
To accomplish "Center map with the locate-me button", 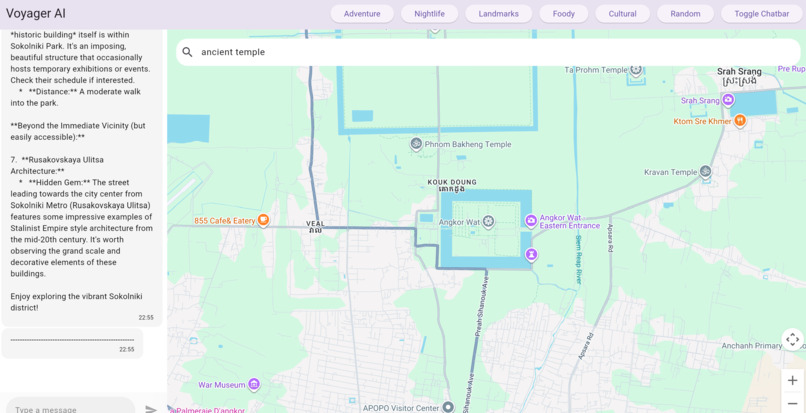I will (793, 339).
